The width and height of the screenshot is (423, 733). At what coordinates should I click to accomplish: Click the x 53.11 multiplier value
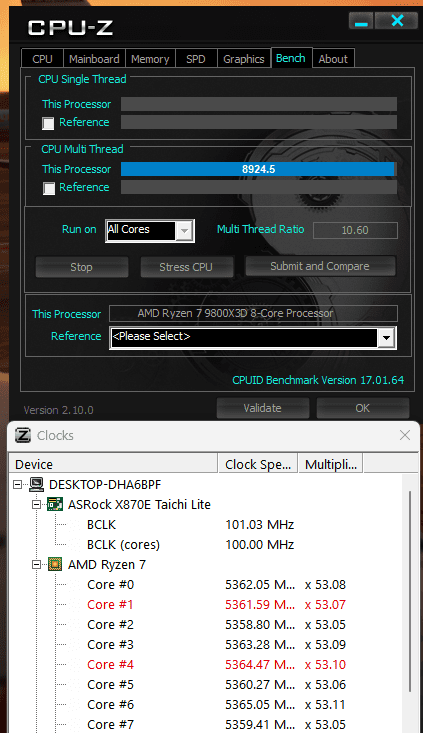[x=325, y=704]
